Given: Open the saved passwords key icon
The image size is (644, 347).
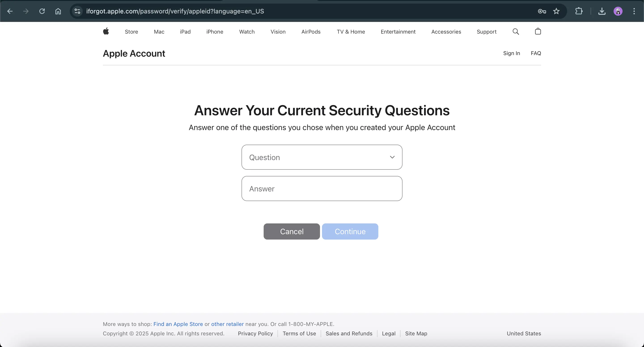Looking at the screenshot, I should pyautogui.click(x=542, y=11).
